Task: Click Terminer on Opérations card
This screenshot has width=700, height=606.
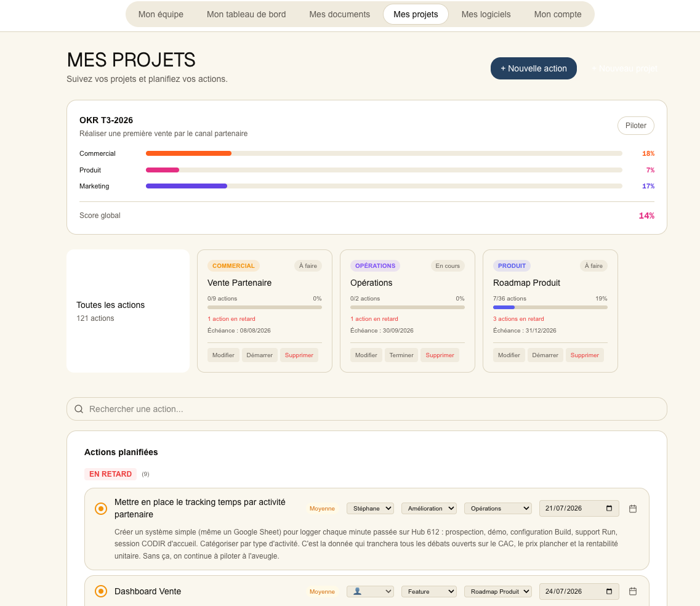Action: 401,355
